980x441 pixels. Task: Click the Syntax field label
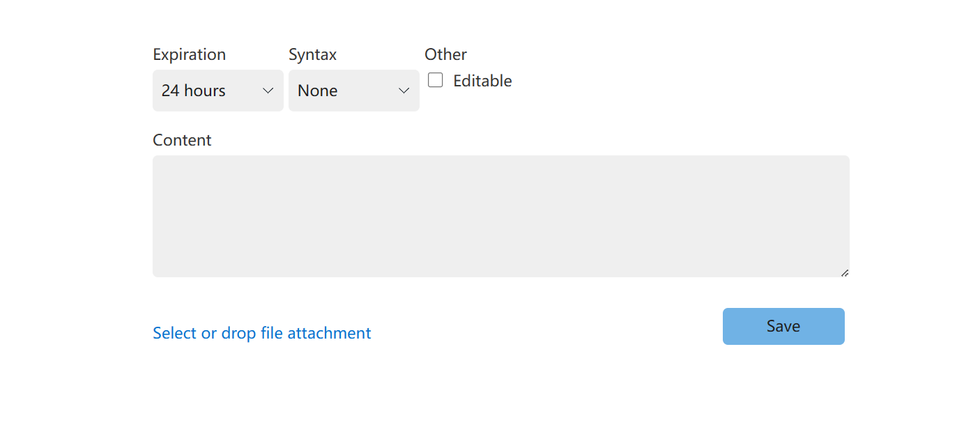tap(312, 54)
